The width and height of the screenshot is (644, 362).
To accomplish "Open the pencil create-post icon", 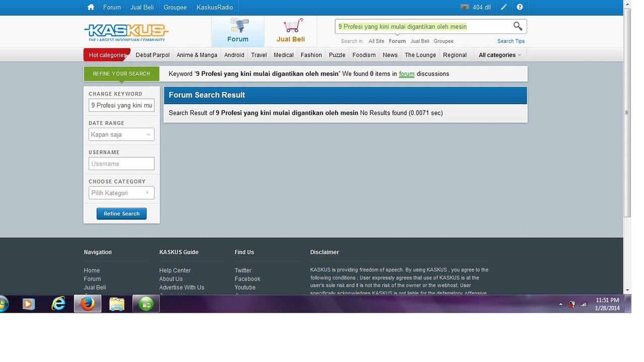I will point(504,7).
